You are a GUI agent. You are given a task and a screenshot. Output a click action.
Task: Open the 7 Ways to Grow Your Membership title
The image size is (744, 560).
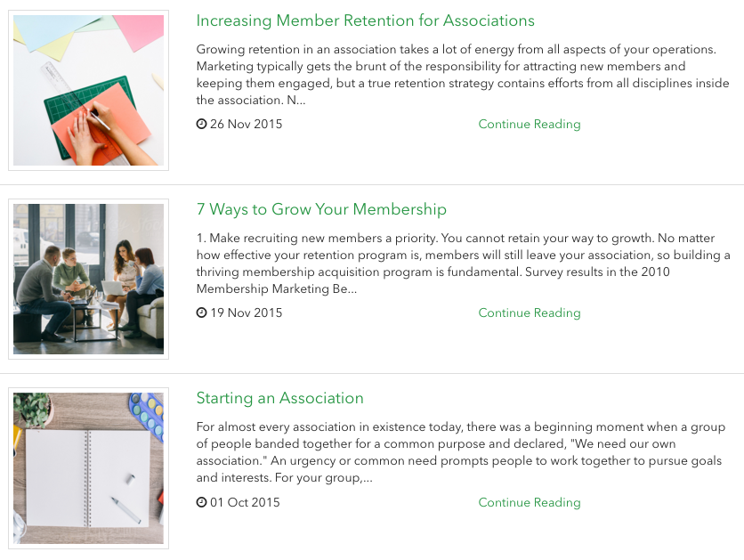(x=321, y=209)
